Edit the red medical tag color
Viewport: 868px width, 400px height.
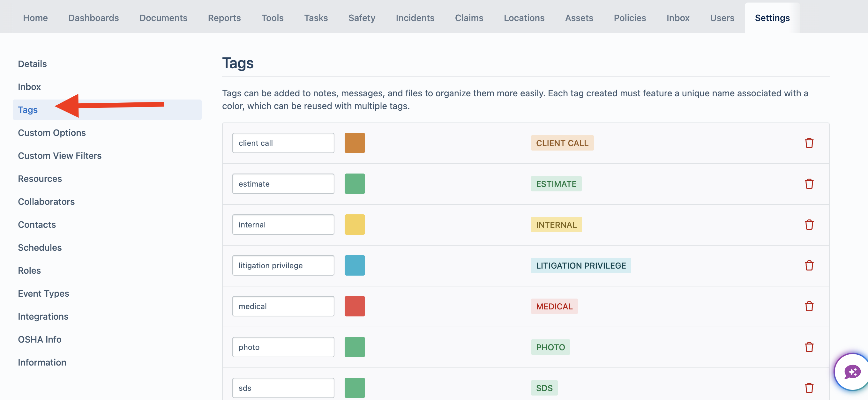coord(355,307)
